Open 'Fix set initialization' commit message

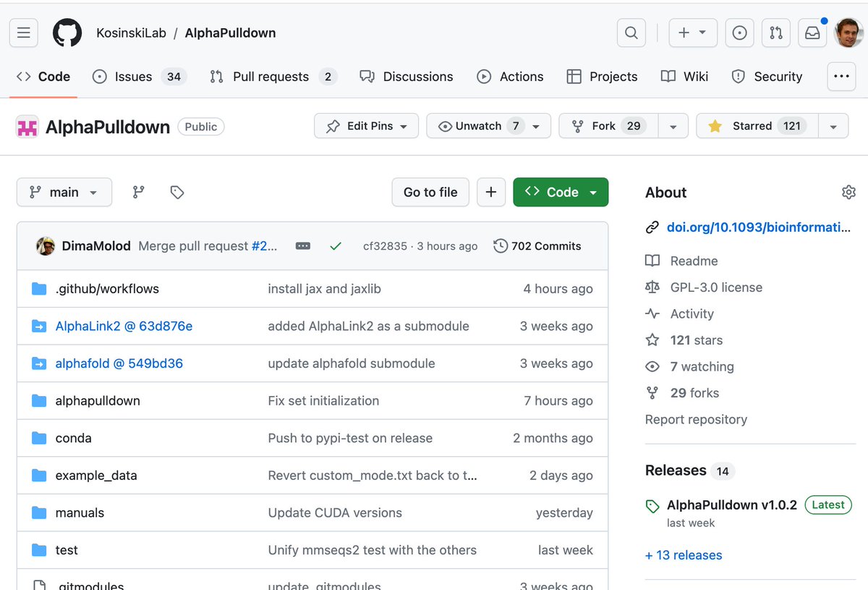click(x=323, y=400)
